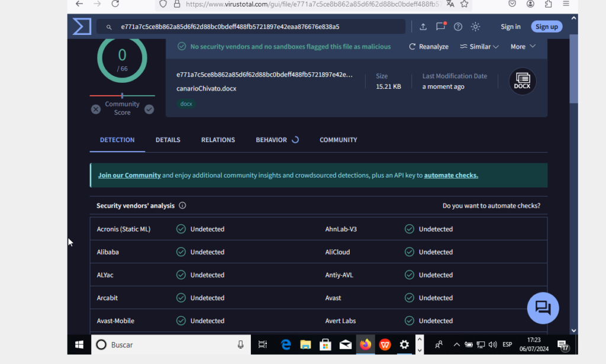
Task: Open the taskbar clock showing 17:23
Action: (x=534, y=344)
